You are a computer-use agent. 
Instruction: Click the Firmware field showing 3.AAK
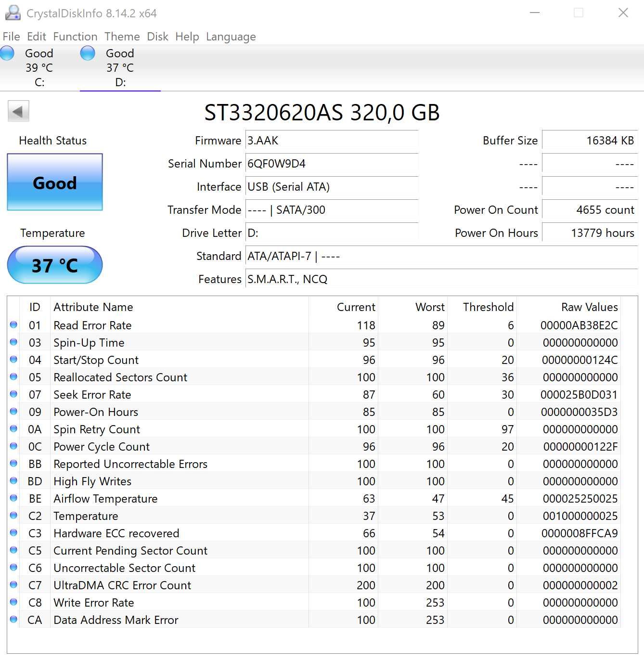[x=332, y=141]
